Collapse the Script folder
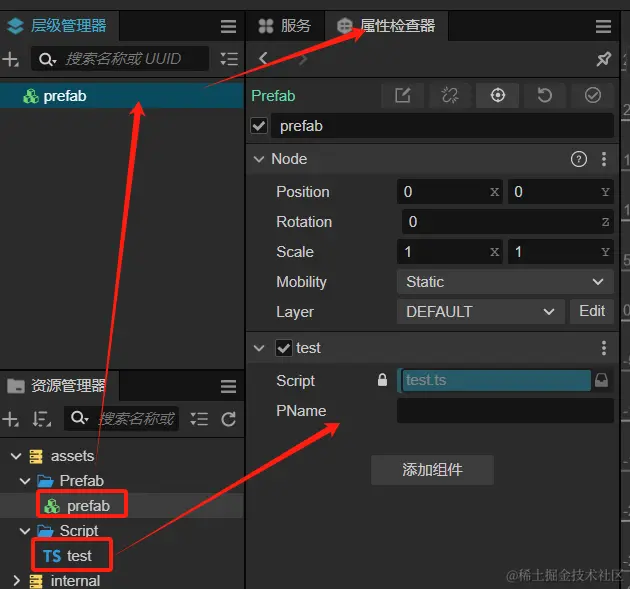Image resolution: width=630 pixels, height=589 pixels. tap(25, 531)
